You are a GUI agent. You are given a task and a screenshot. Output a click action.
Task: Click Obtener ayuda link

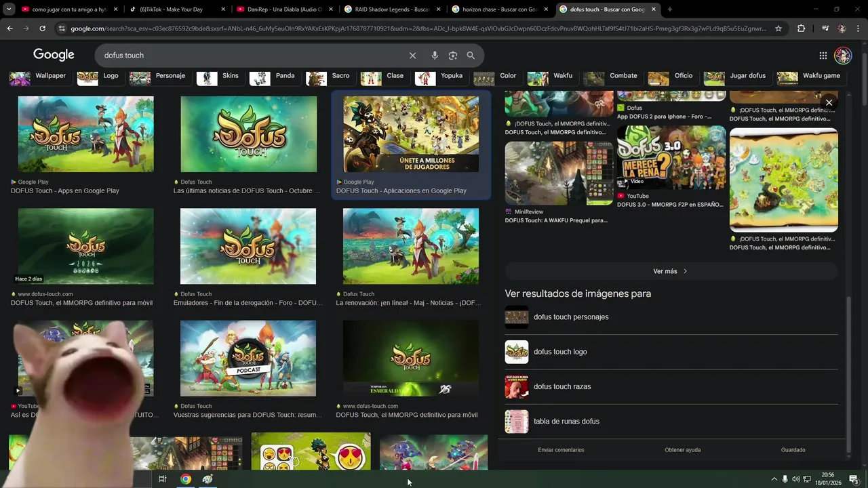(682, 450)
